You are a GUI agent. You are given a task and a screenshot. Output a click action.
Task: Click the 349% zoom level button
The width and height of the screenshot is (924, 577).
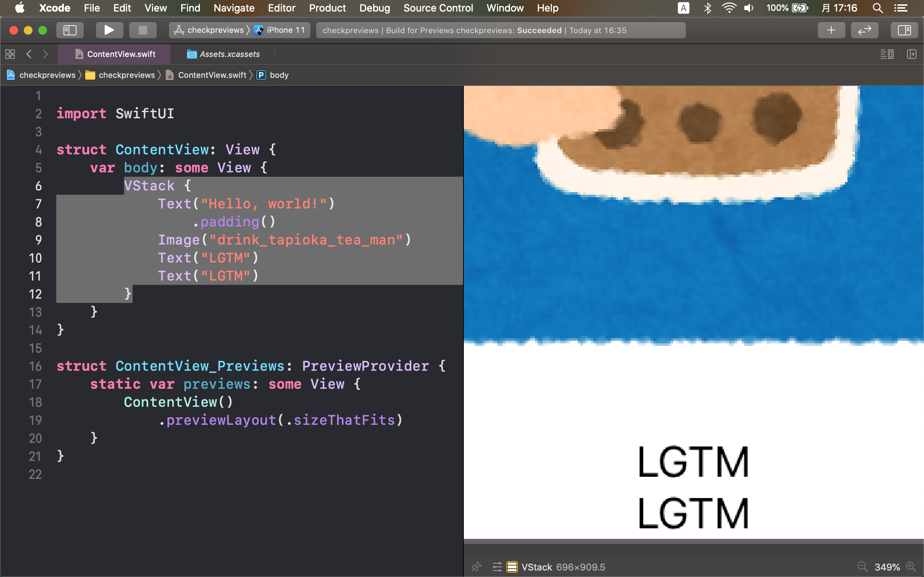(x=886, y=567)
